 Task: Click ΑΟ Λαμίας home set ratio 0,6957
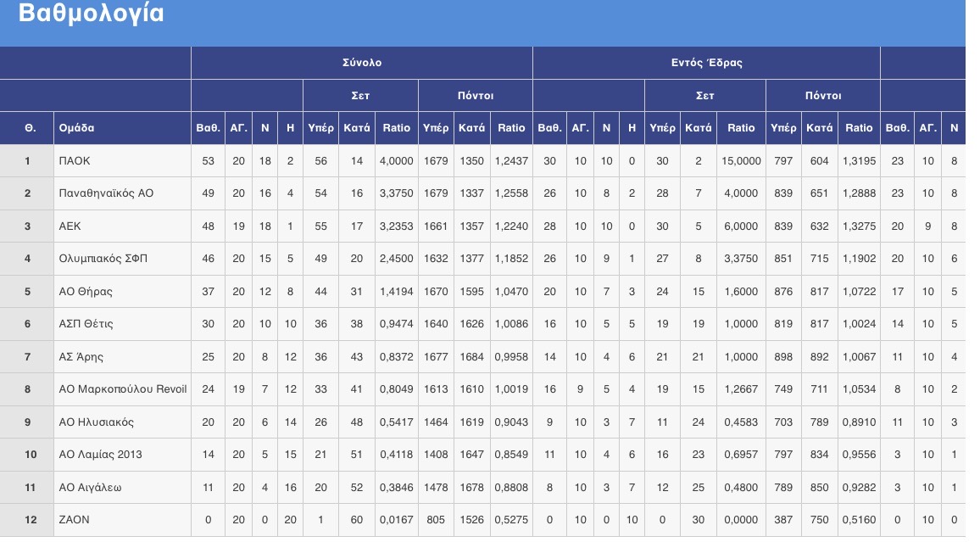(741, 455)
